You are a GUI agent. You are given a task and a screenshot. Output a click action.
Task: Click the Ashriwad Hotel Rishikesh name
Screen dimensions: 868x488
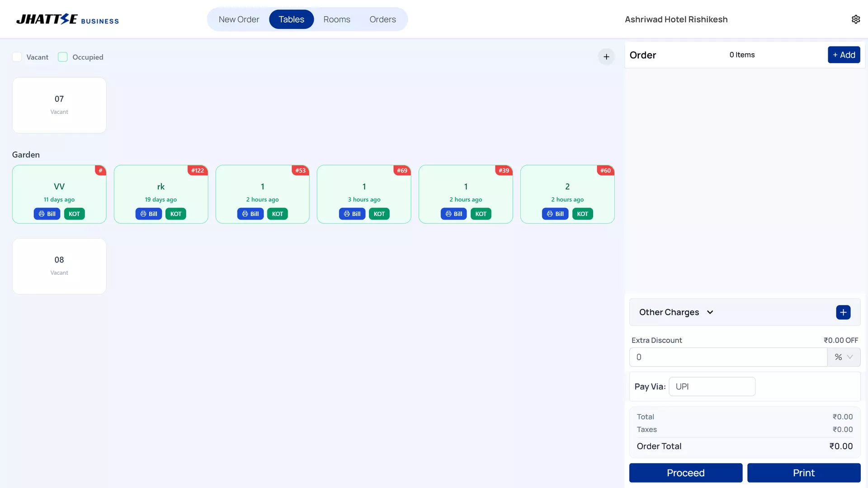[x=676, y=19]
